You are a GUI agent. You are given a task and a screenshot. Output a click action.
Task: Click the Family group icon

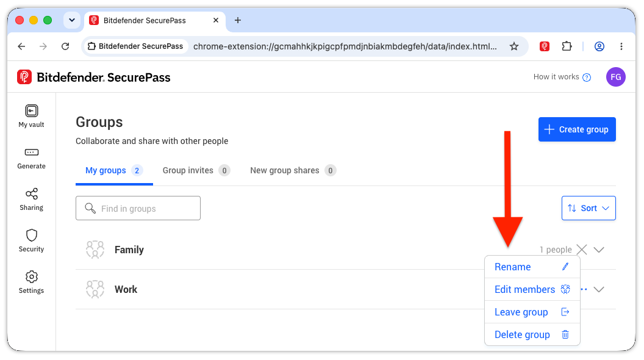click(95, 250)
